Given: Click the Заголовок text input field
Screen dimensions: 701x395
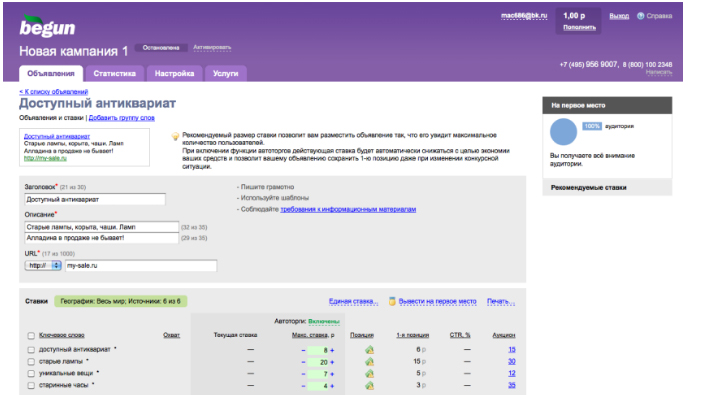Looking at the screenshot, I should click(95, 199).
